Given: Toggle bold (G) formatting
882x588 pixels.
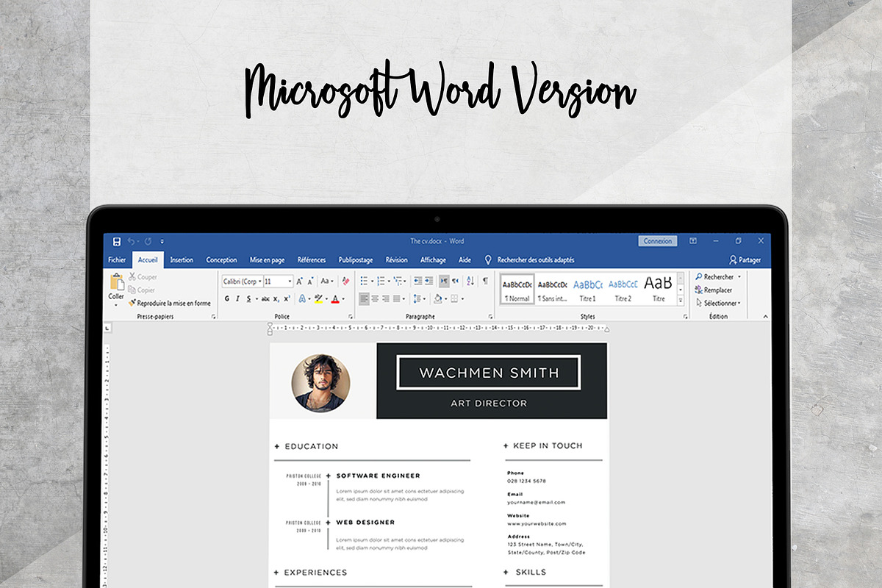Looking at the screenshot, I should coord(227,299).
